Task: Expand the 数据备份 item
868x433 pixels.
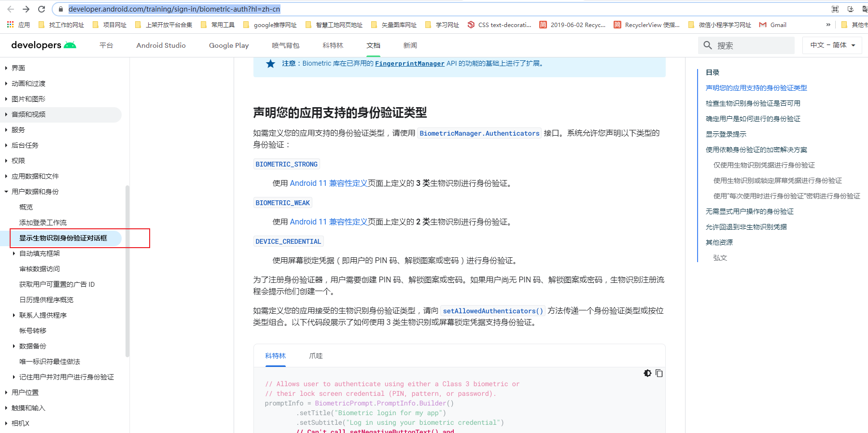Action: [x=14, y=346]
